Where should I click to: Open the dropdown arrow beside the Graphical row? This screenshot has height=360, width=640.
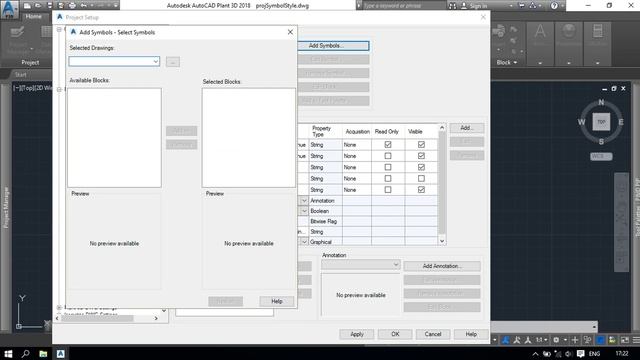click(304, 242)
